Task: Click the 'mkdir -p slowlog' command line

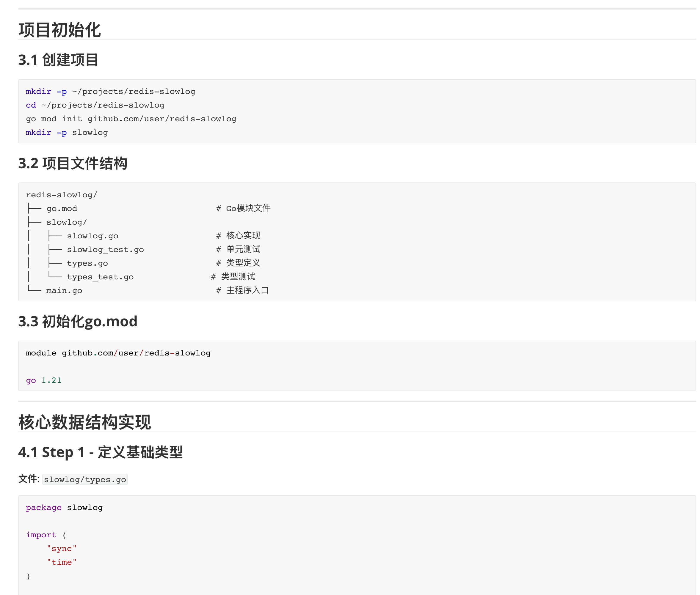Action: click(67, 133)
